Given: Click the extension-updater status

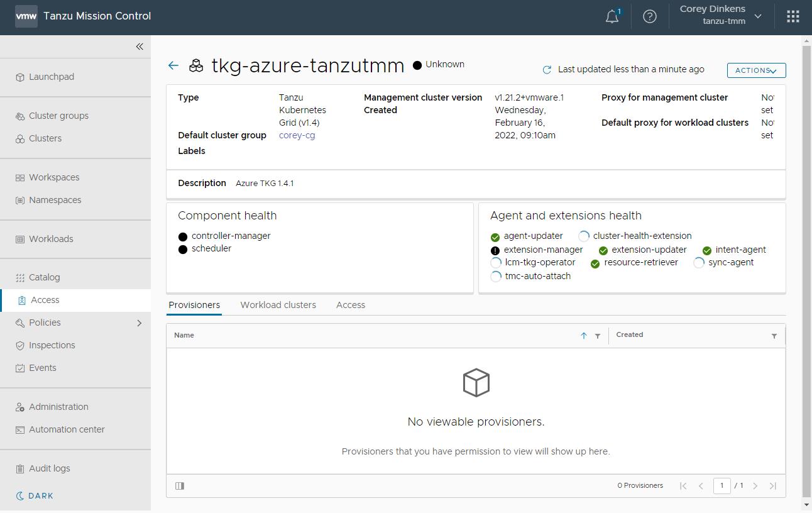Looking at the screenshot, I should click(642, 250).
